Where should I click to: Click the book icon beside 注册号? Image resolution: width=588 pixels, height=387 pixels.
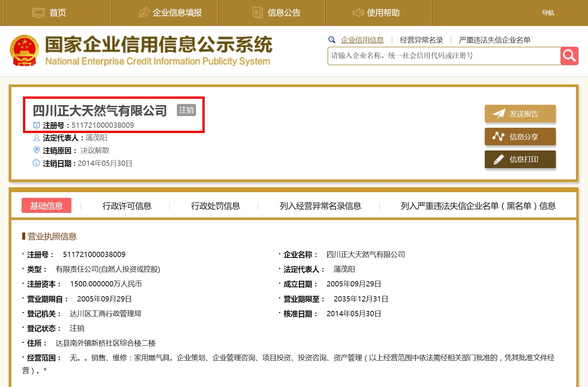coord(37,125)
